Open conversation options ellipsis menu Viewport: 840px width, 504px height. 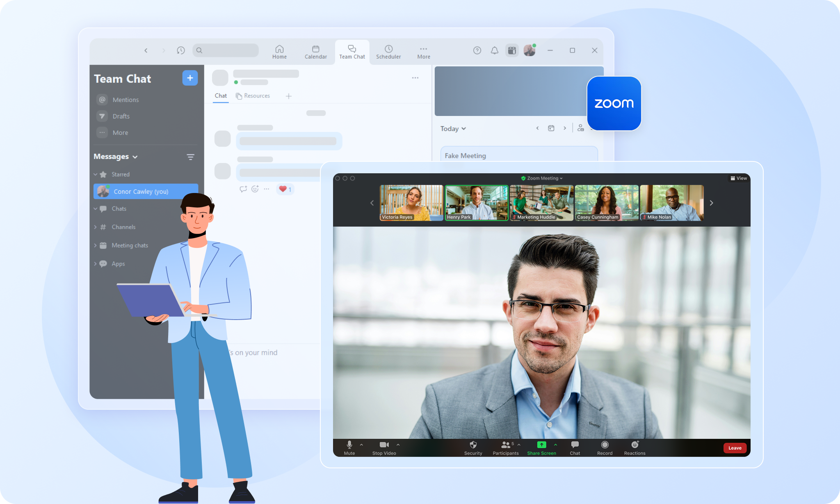415,78
